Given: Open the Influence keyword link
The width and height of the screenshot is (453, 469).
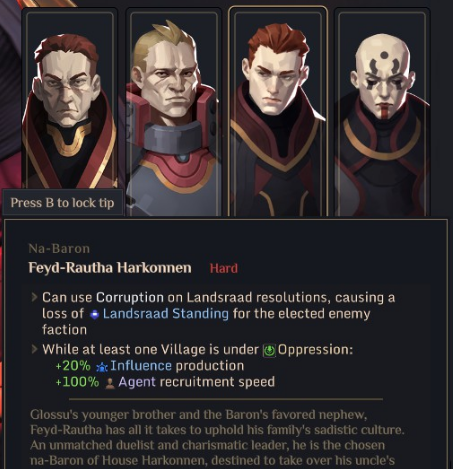Looking at the screenshot, I should (141, 366).
